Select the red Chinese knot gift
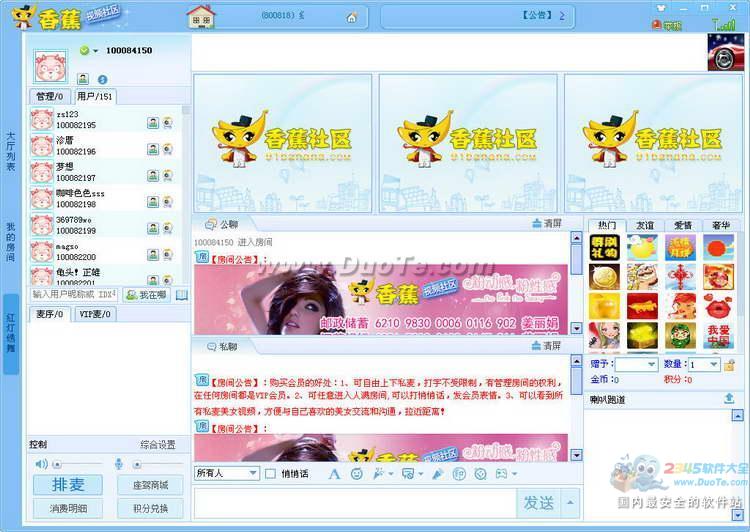The height and width of the screenshot is (532, 750). click(680, 277)
